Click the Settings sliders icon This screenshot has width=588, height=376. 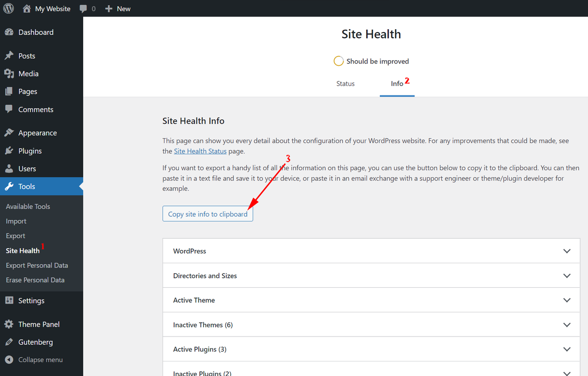pyautogui.click(x=9, y=300)
